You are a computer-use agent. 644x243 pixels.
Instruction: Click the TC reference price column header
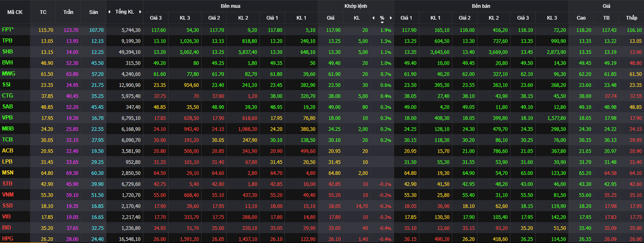pyautogui.click(x=43, y=12)
